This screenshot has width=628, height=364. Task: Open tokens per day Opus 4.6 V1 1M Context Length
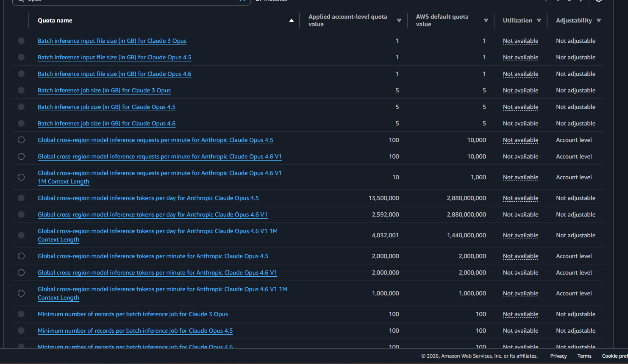158,235
